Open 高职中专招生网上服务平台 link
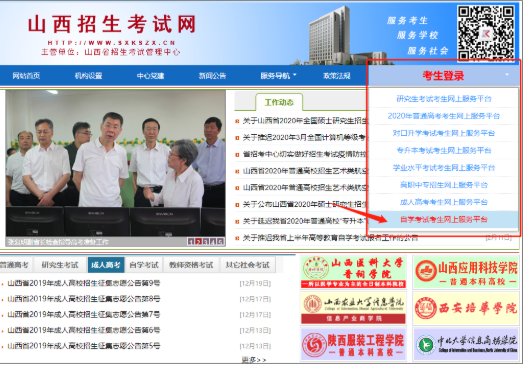This screenshot has width=527, height=365. (x=444, y=185)
